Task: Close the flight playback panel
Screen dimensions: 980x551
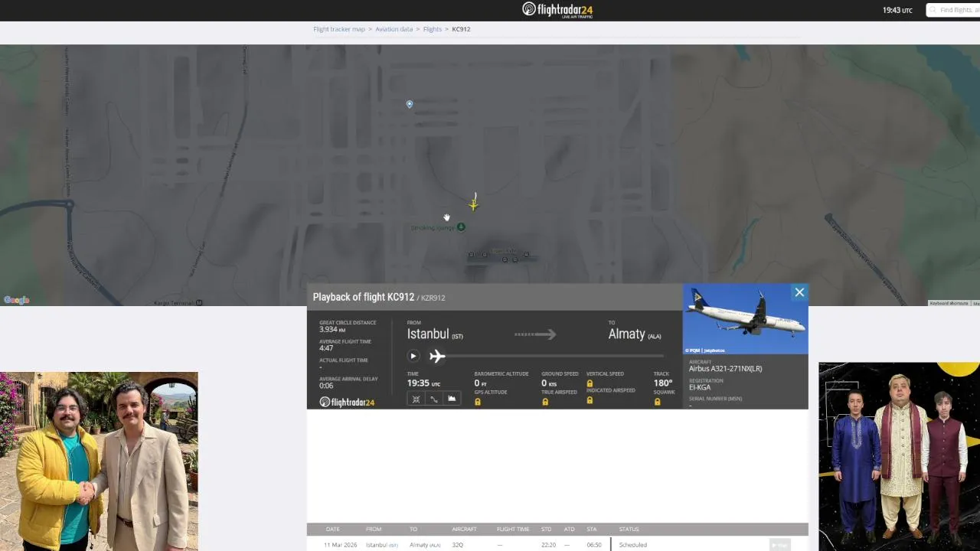Action: [x=799, y=292]
